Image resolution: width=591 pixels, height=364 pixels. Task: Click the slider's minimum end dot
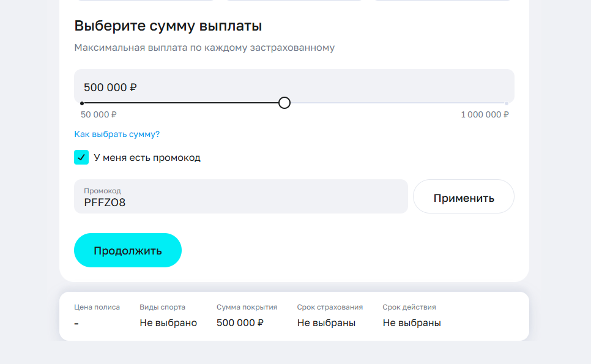(82, 103)
